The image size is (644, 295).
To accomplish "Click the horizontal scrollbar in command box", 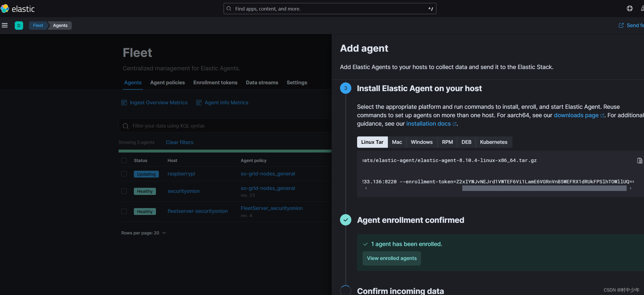I will [x=544, y=188].
